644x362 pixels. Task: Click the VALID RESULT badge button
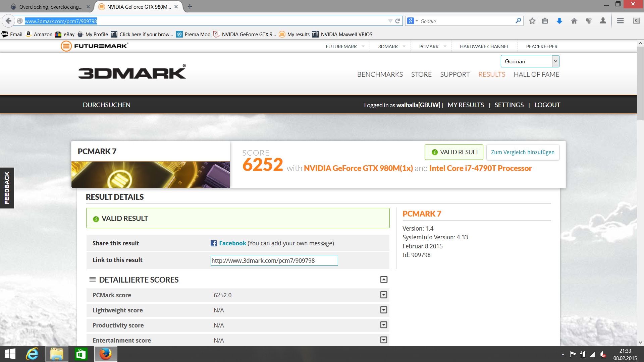454,152
